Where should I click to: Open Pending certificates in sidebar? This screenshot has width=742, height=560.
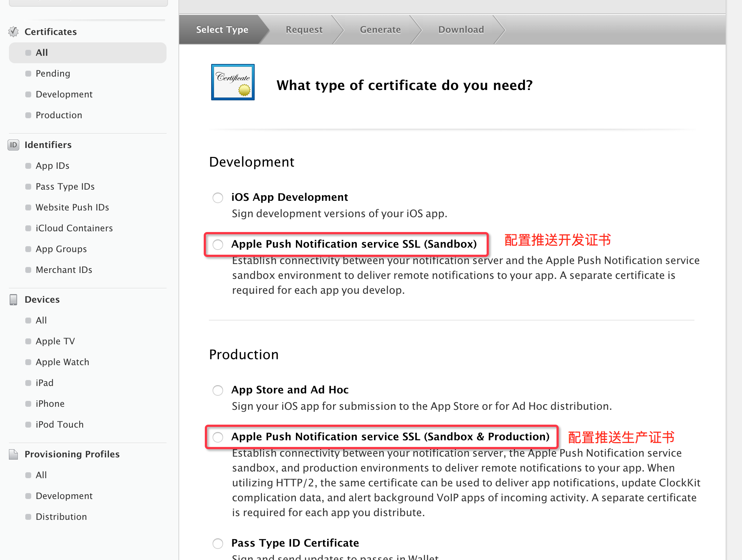pos(53,74)
